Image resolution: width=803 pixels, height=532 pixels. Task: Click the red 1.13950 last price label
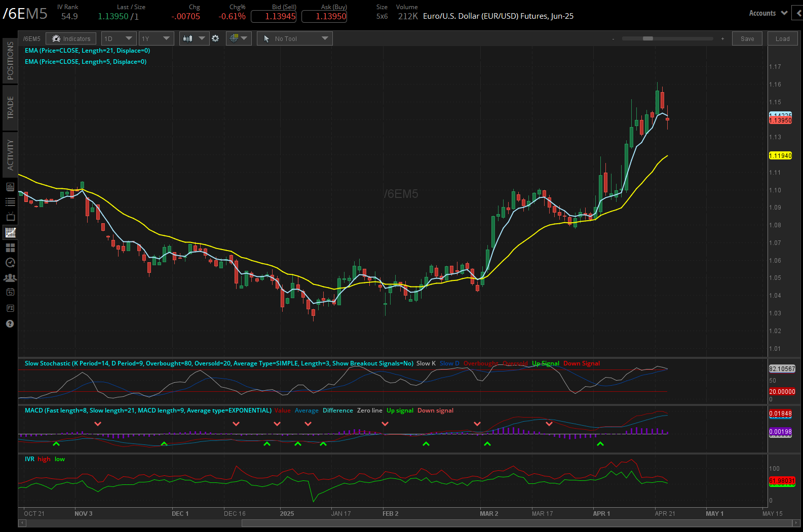pyautogui.click(x=780, y=120)
